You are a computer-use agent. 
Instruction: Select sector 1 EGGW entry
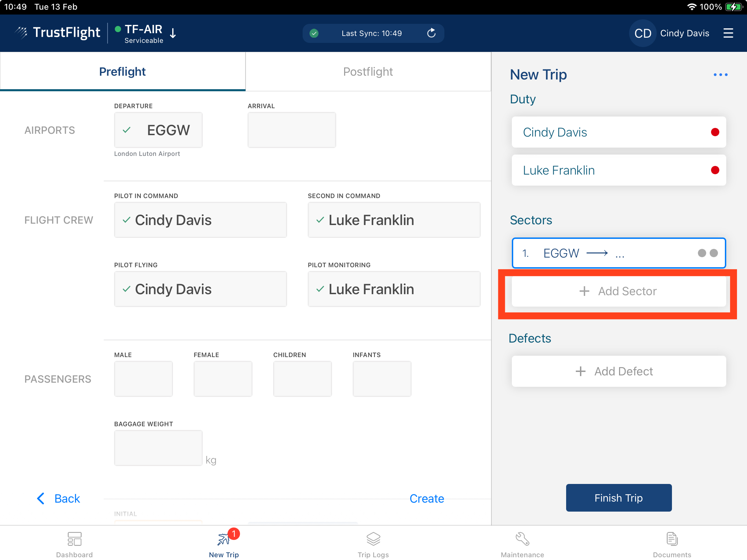tap(619, 253)
